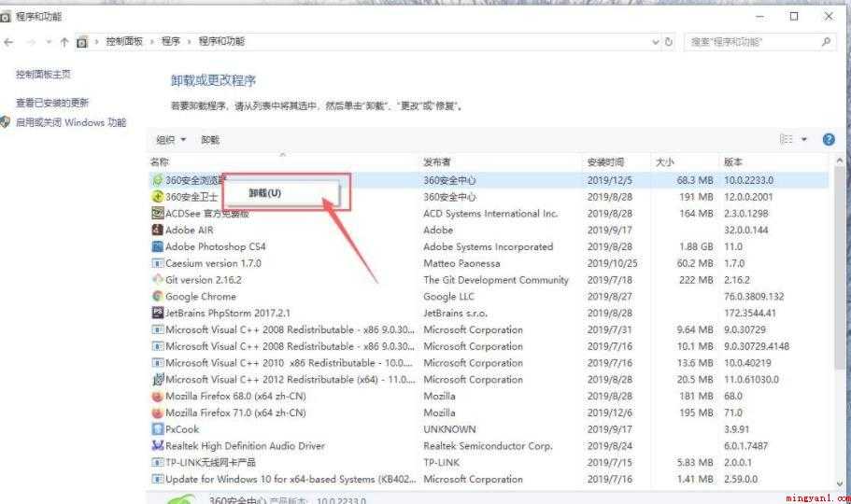Click The Git Development Community publisher
Viewport: 851px width, 504px height.
click(496, 280)
